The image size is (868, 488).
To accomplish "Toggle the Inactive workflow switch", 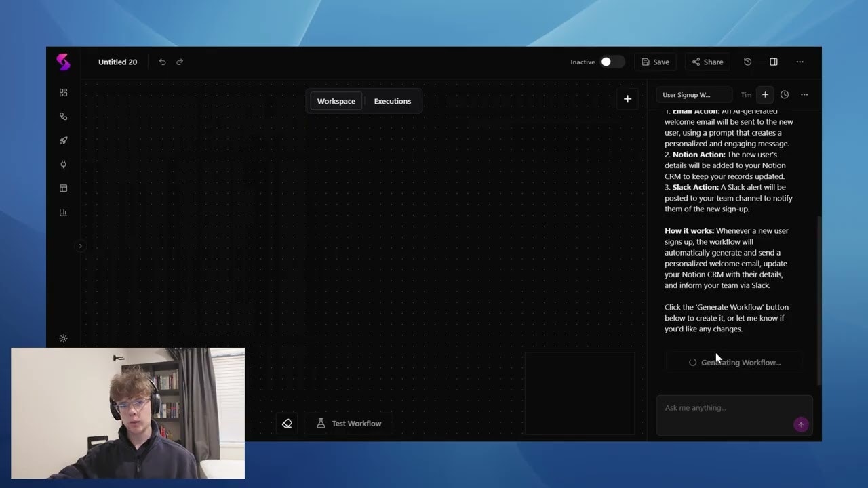I will pyautogui.click(x=612, y=62).
